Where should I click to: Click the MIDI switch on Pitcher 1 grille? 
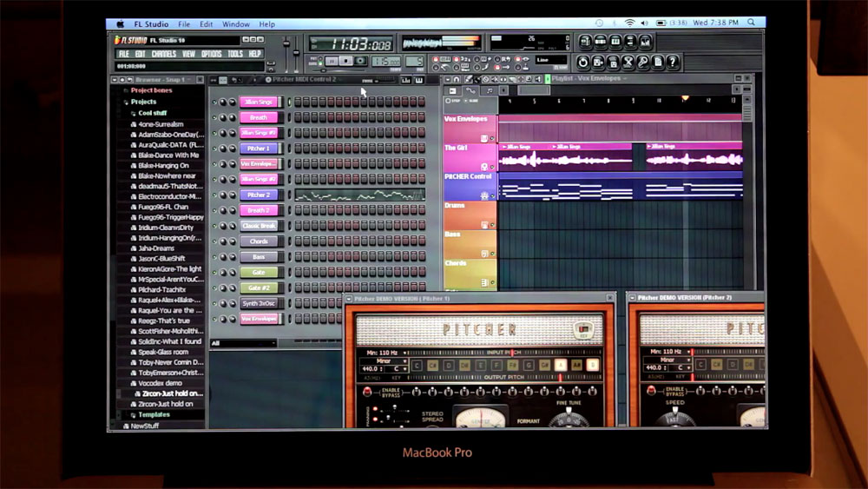click(582, 329)
